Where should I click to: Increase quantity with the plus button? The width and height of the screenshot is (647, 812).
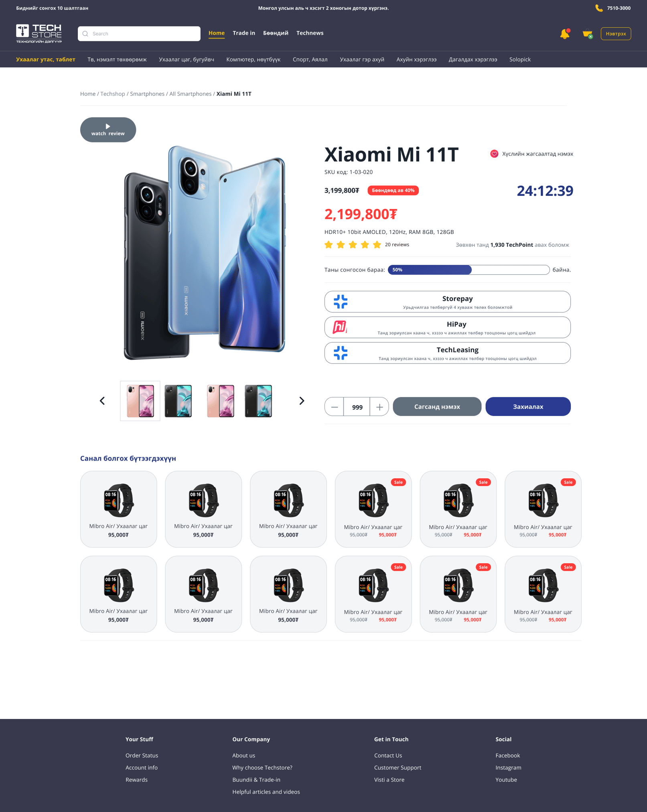(x=379, y=407)
